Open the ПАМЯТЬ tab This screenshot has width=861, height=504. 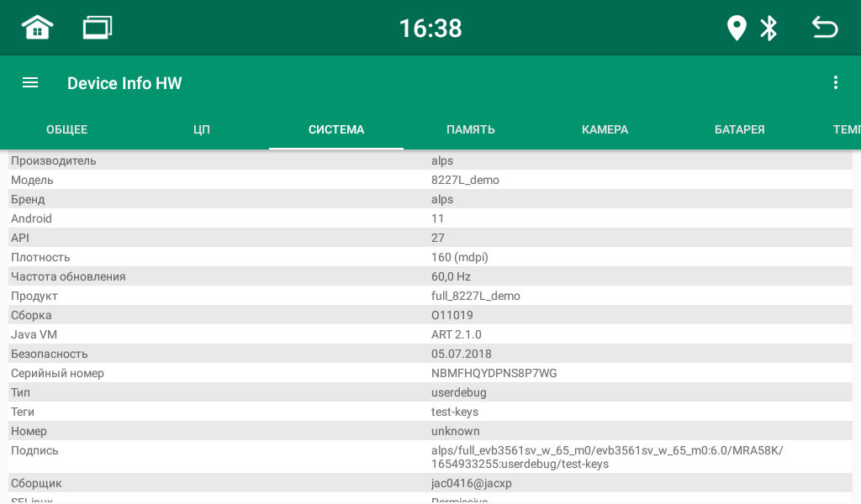[471, 129]
